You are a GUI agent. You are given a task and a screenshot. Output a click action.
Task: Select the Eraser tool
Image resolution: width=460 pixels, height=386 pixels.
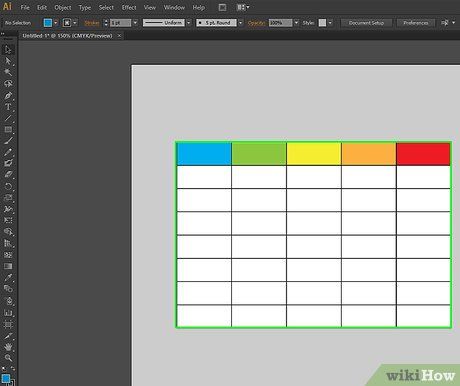coord(8,174)
